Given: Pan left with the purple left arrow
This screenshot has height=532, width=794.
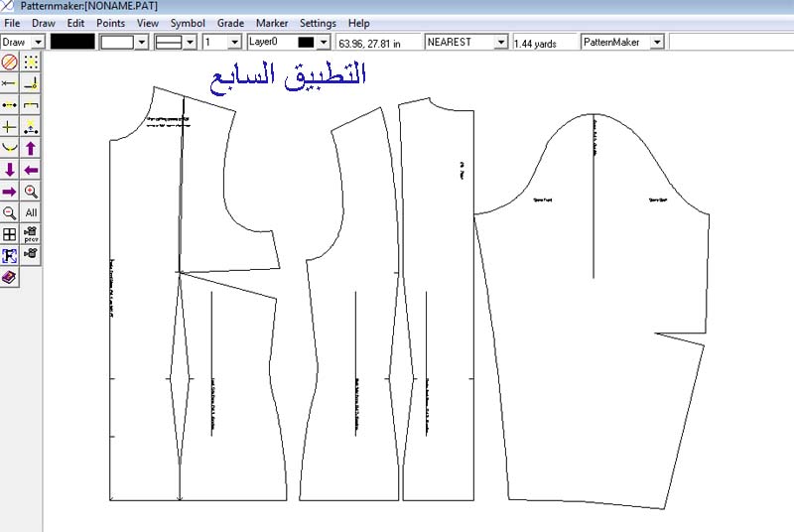Looking at the screenshot, I should point(31,170).
